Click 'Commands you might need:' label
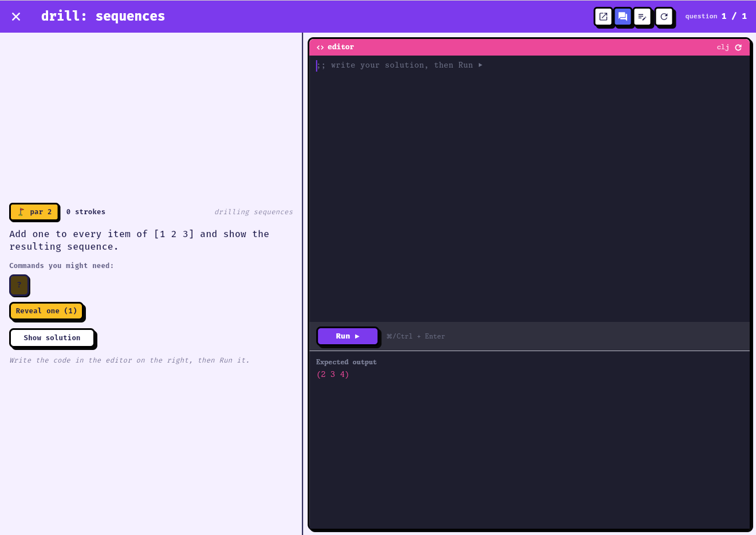This screenshot has height=535, width=756. point(62,266)
